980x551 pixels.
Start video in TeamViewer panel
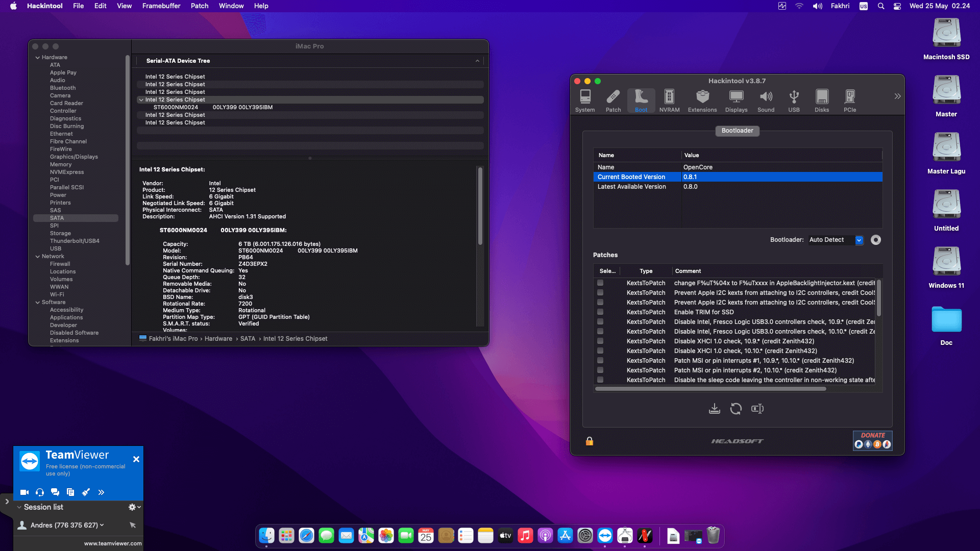[24, 492]
